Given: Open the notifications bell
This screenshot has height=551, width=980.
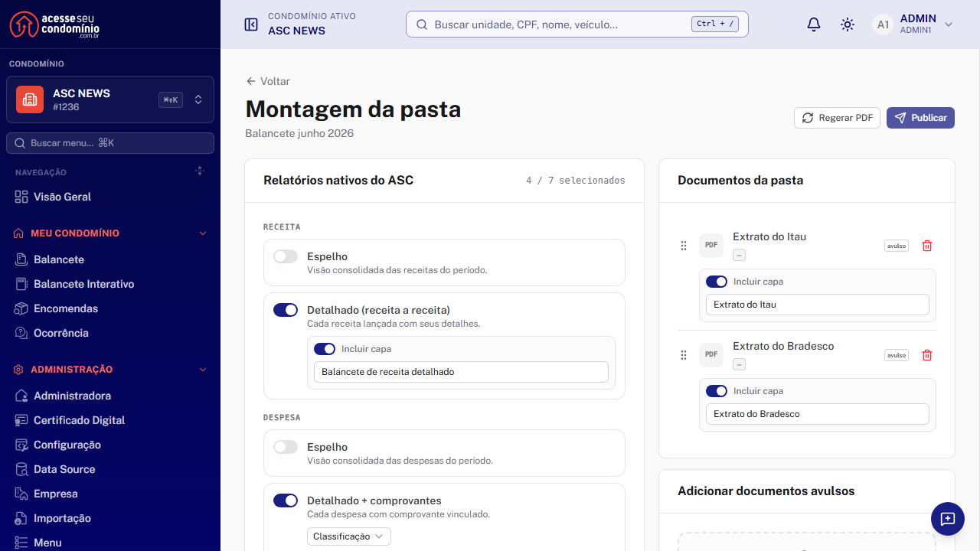Looking at the screenshot, I should click(x=814, y=24).
